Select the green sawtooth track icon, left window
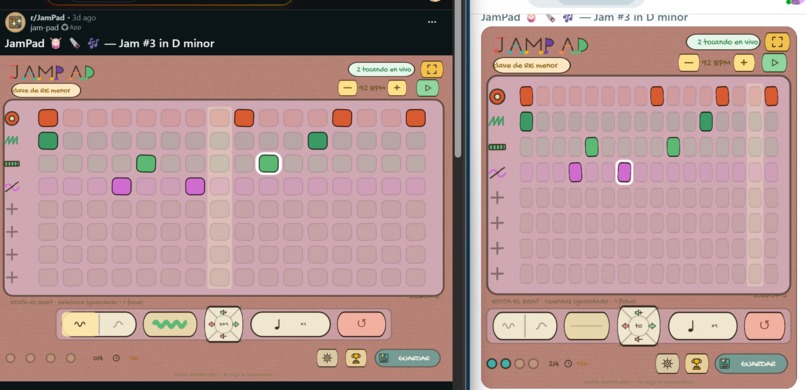Screen dimensions: 806x390 point(12,141)
